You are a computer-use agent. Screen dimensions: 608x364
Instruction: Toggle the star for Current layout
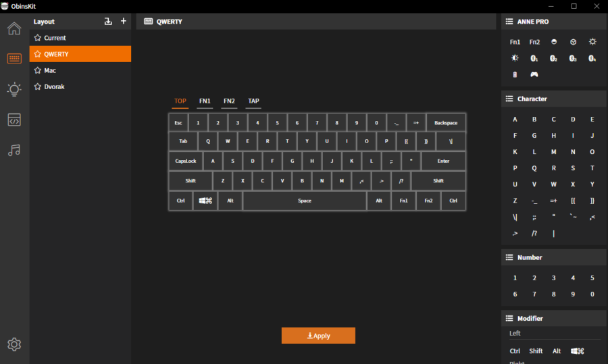coord(38,38)
